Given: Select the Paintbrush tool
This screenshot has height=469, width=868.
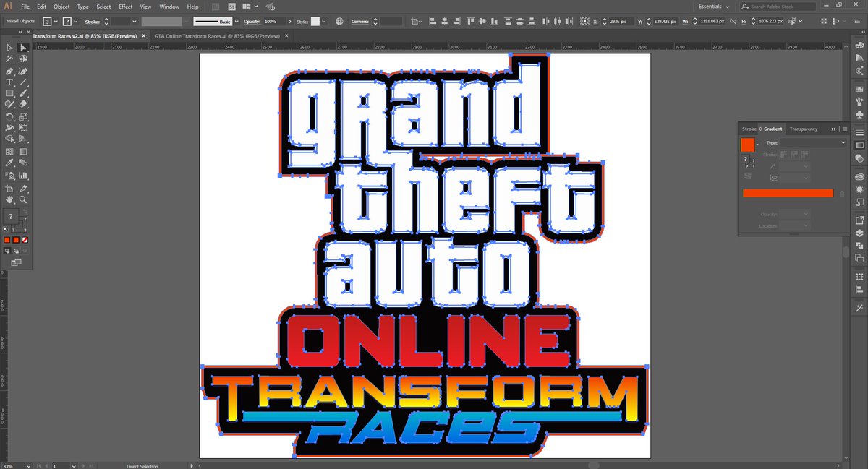Looking at the screenshot, I should pos(23,93).
